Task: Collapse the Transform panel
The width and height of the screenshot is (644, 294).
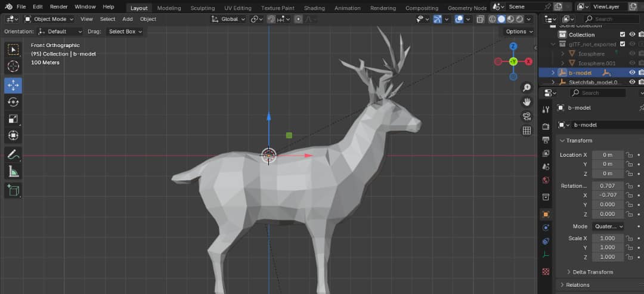Action: [576, 140]
